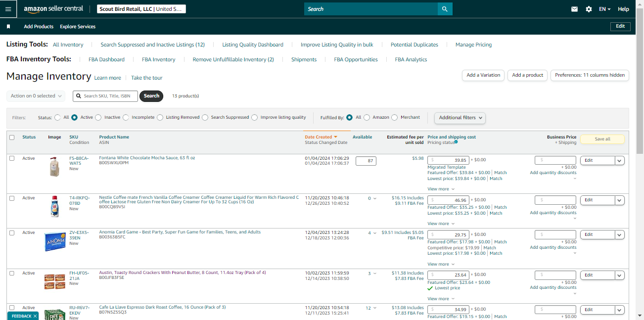
Task: Open Preferences: 11 columns hidden
Action: (590, 75)
